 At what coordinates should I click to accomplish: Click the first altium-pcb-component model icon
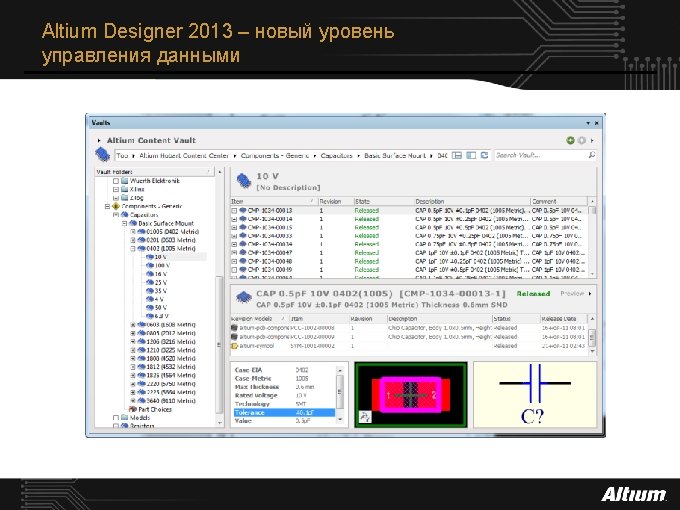[235, 328]
